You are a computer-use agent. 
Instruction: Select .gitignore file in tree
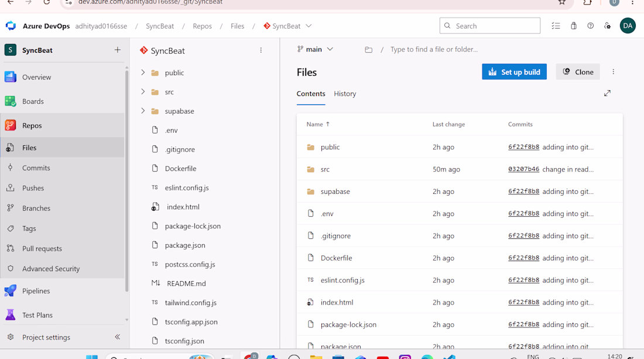(x=180, y=149)
